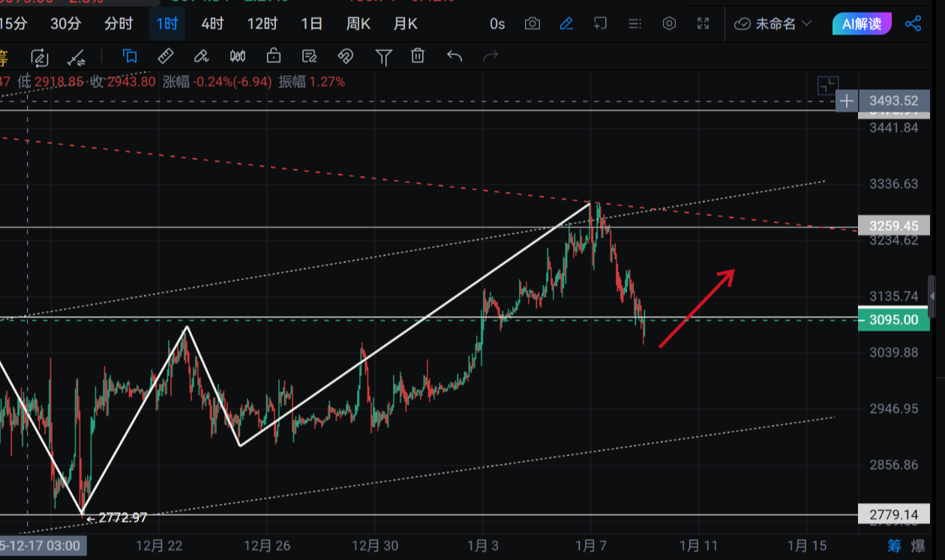The height and width of the screenshot is (560, 945).
Task: Select the ruler measurement tool
Action: click(x=166, y=56)
